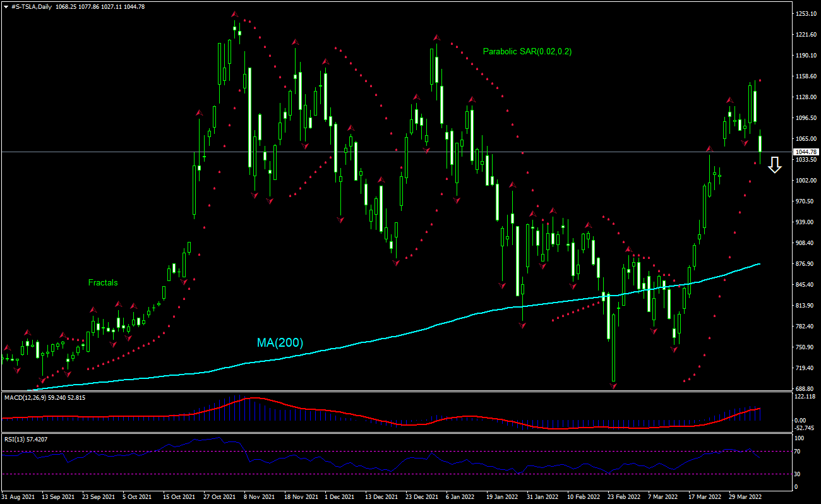
Task: Click the green Fractals label
Action: 103,282
